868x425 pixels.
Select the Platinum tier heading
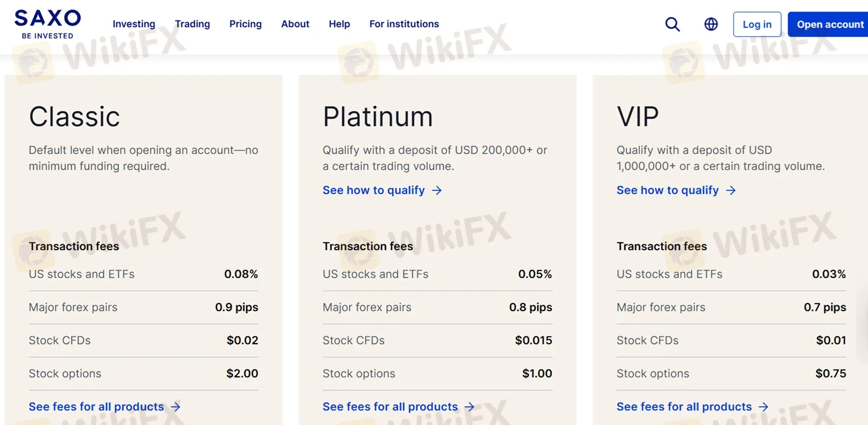tap(377, 117)
